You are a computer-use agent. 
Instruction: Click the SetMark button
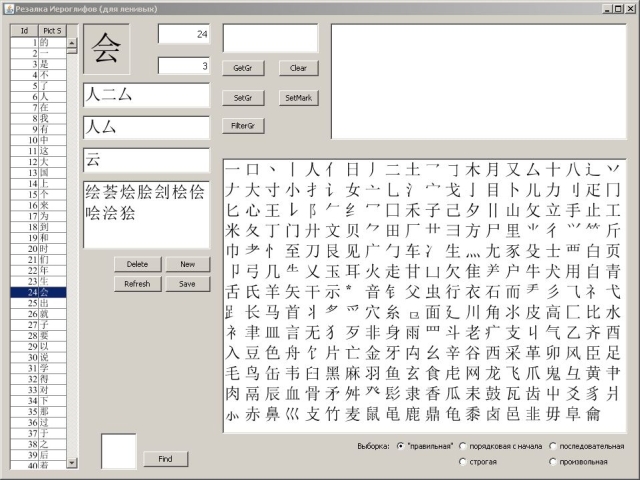298,98
